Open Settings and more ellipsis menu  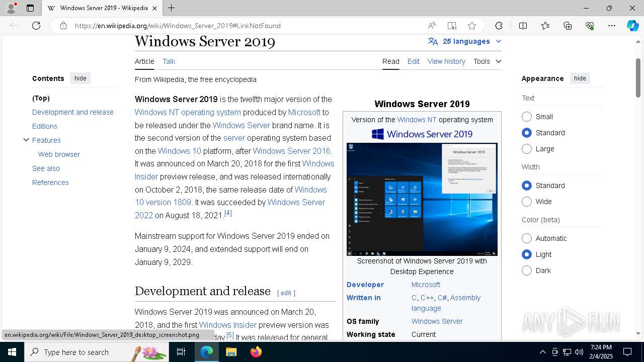click(x=612, y=26)
